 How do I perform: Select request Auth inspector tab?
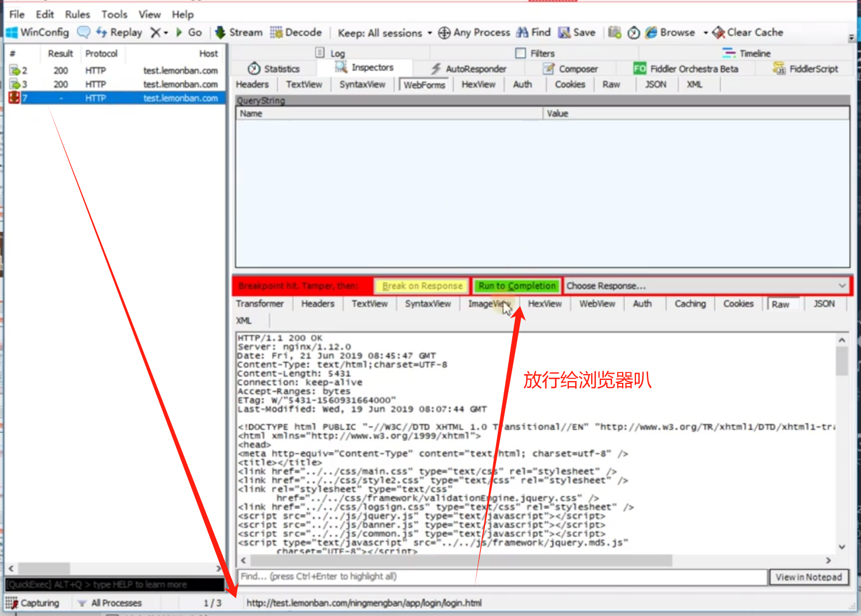click(522, 84)
